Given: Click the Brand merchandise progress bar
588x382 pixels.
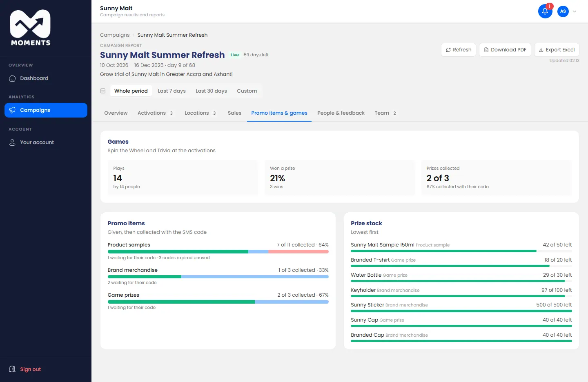Looking at the screenshot, I should click(x=218, y=277).
